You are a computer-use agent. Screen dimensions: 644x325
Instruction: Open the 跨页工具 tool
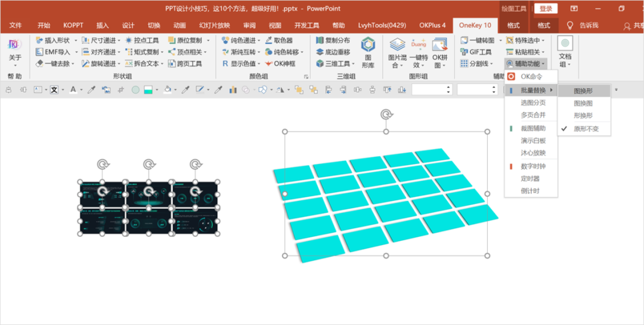coord(185,64)
